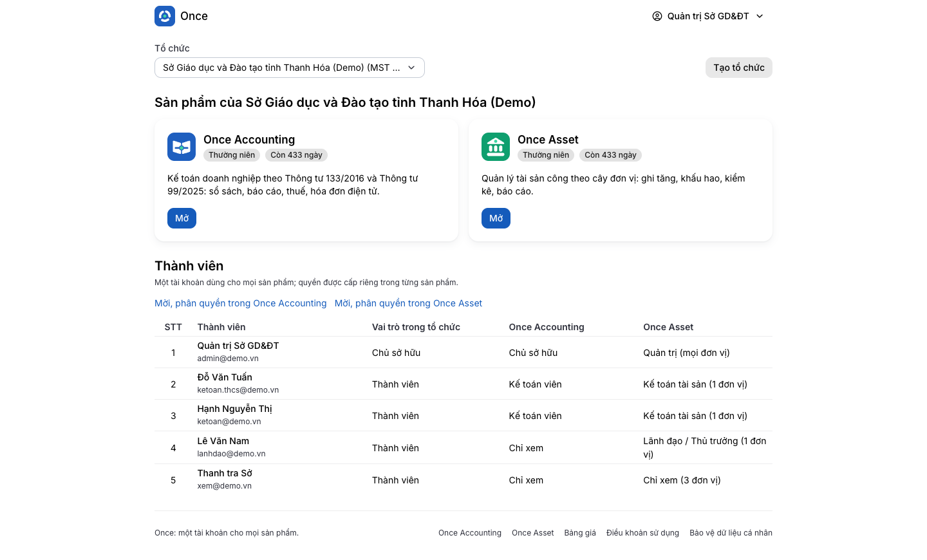Open Once Asset with its Mở button
927x560 pixels.
tap(496, 218)
